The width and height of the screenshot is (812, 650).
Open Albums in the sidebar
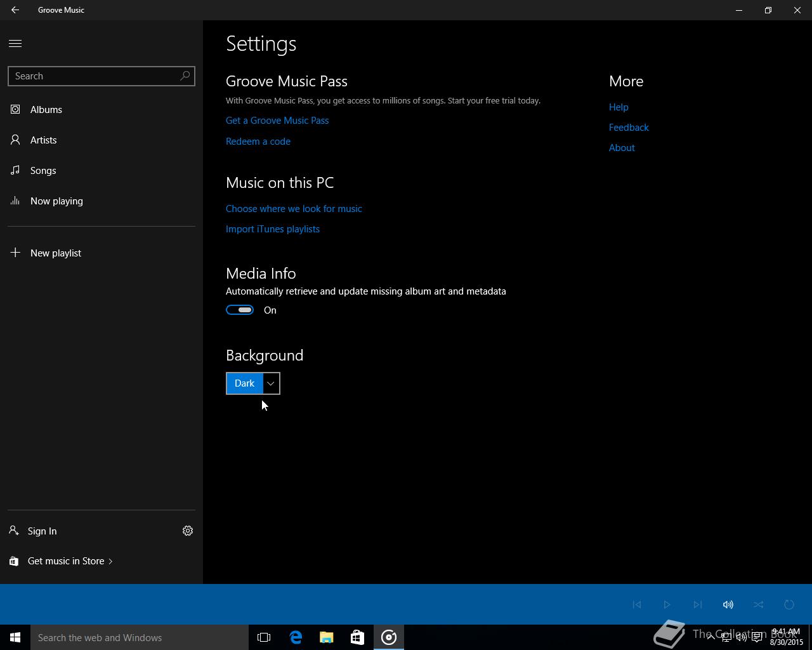tap(101, 109)
